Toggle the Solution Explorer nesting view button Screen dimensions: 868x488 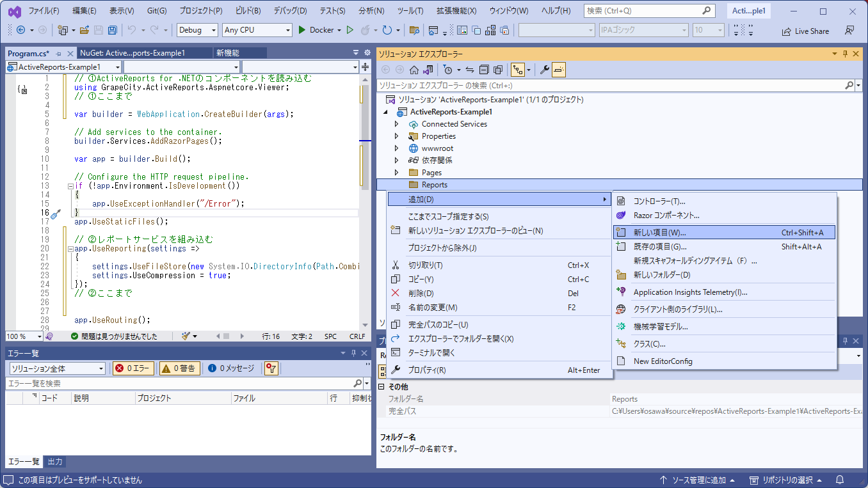click(x=518, y=70)
